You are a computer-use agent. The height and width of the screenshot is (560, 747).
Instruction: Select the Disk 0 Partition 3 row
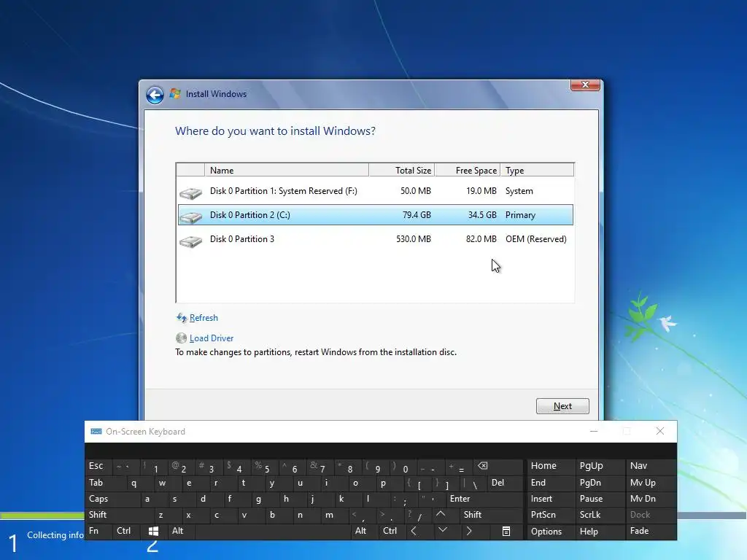(376, 239)
